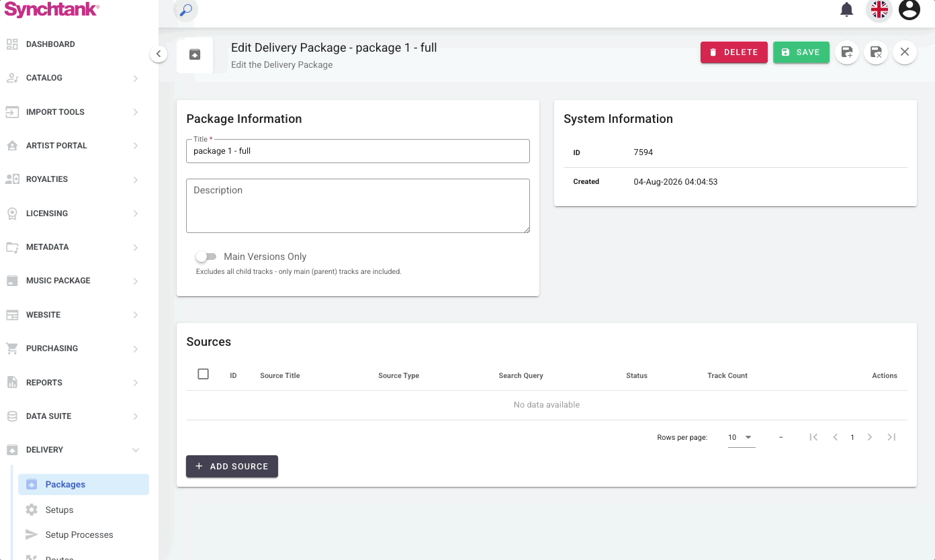This screenshot has height=560, width=935.
Task: Click the green Save button
Action: [x=801, y=52]
